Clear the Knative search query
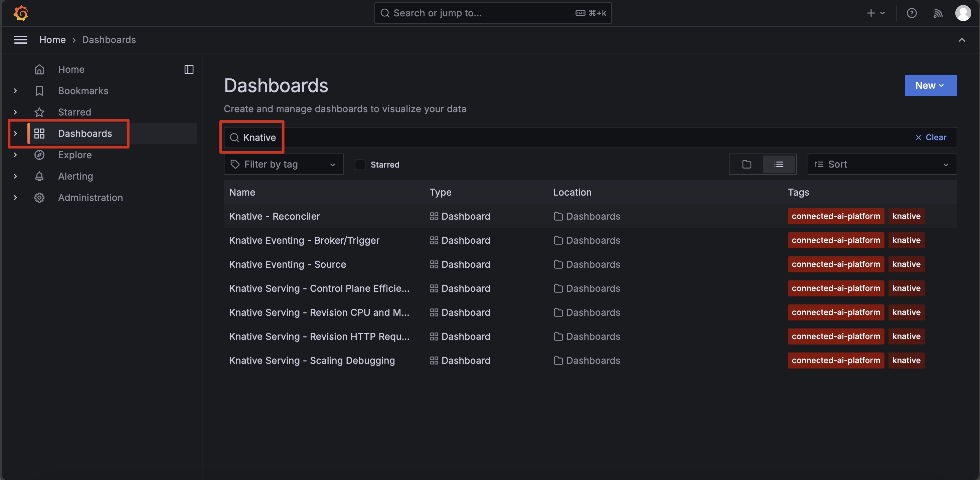 click(x=931, y=137)
